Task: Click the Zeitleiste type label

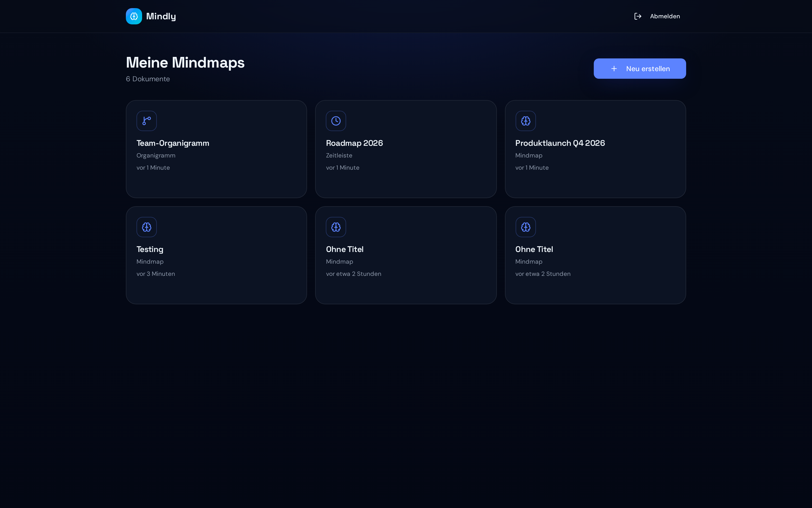Action: click(x=339, y=155)
